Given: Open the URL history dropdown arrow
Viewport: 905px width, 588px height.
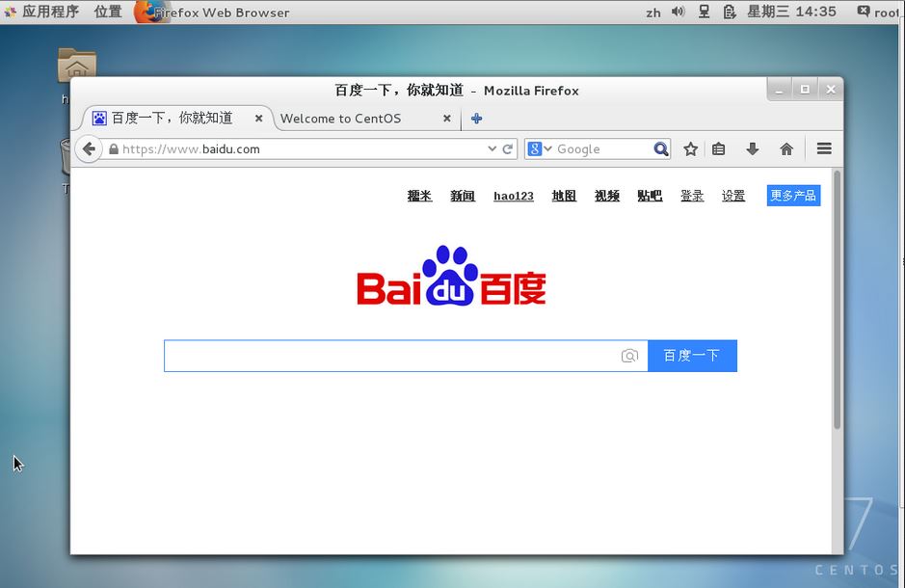Looking at the screenshot, I should pos(492,148).
